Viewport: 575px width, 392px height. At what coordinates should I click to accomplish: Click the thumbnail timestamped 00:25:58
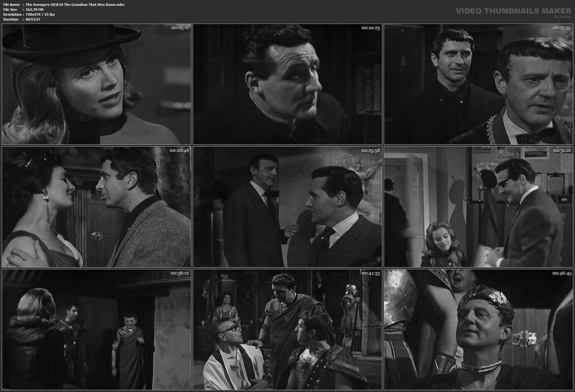point(287,207)
